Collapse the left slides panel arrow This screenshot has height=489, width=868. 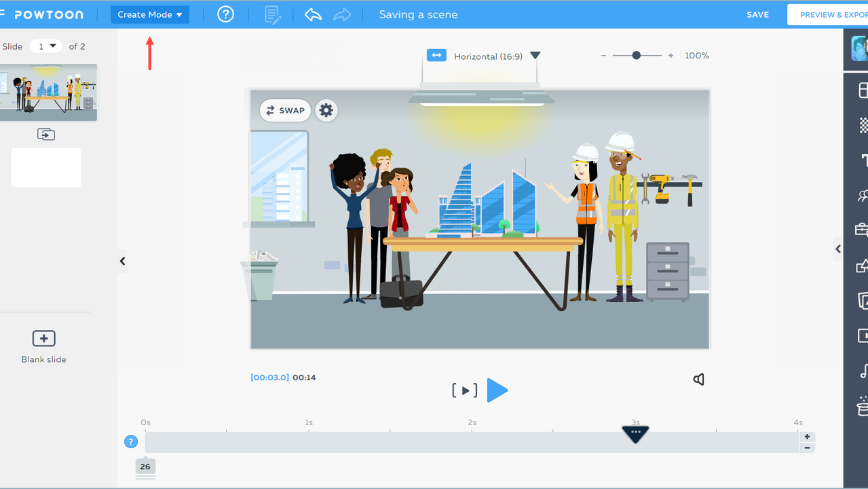(x=122, y=261)
